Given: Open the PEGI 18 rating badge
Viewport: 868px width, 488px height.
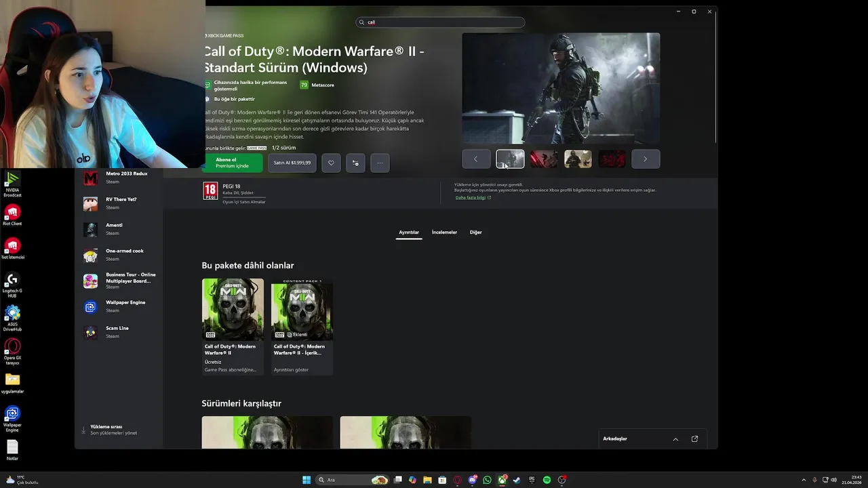Looking at the screenshot, I should (210, 191).
